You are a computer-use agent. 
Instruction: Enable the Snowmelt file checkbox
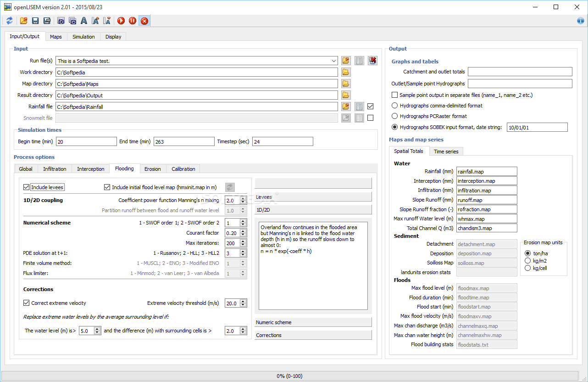(371, 118)
